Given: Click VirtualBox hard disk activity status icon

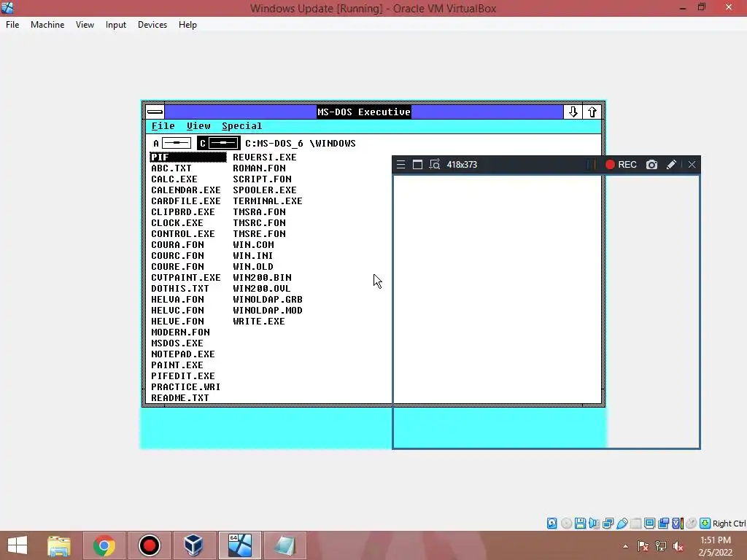Looking at the screenshot, I should click(551, 524).
